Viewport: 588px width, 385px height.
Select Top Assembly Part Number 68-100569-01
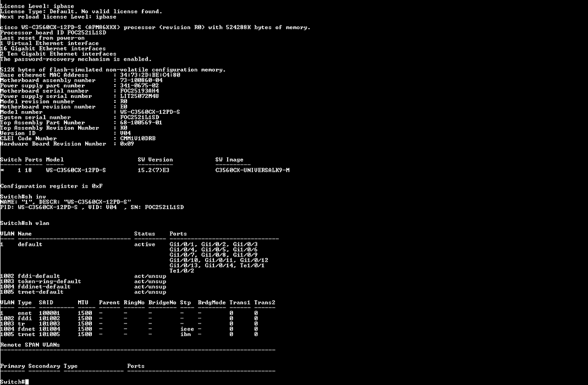(141, 123)
